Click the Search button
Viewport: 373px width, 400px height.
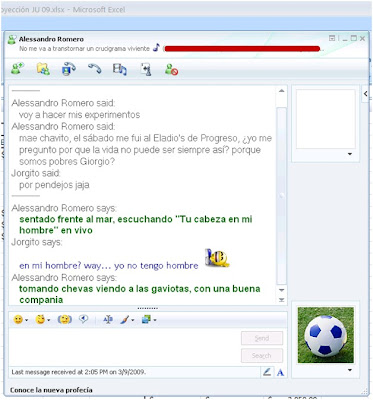262,356
